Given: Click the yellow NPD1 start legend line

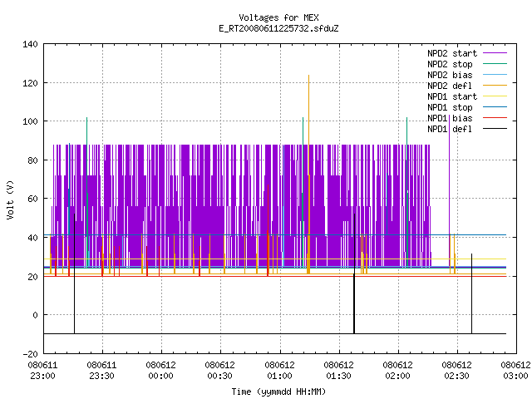Looking at the screenshot, I should click(x=495, y=96).
